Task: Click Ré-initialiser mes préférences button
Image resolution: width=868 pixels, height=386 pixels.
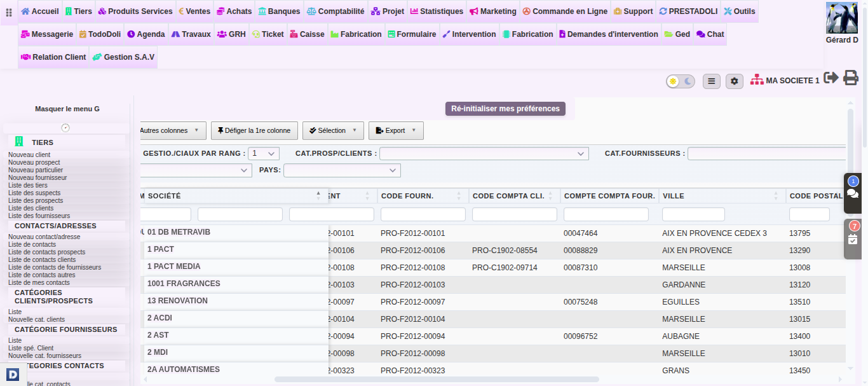Action: click(505, 109)
